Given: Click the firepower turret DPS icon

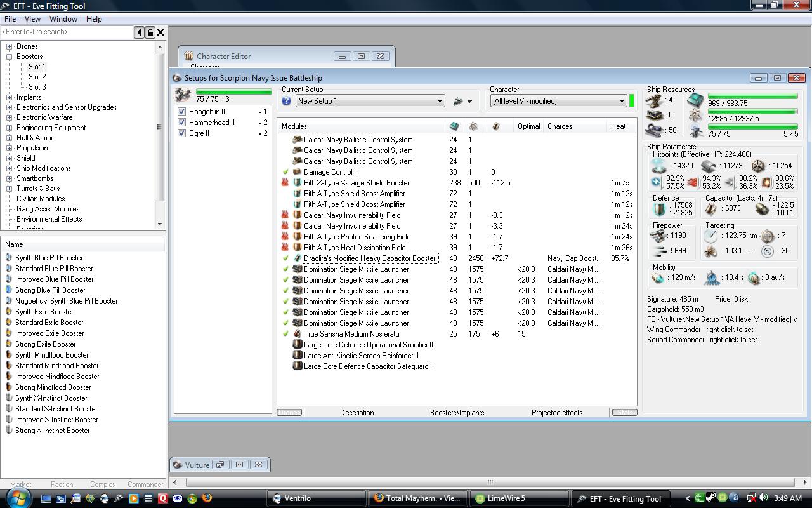Looking at the screenshot, I should coord(658,236).
